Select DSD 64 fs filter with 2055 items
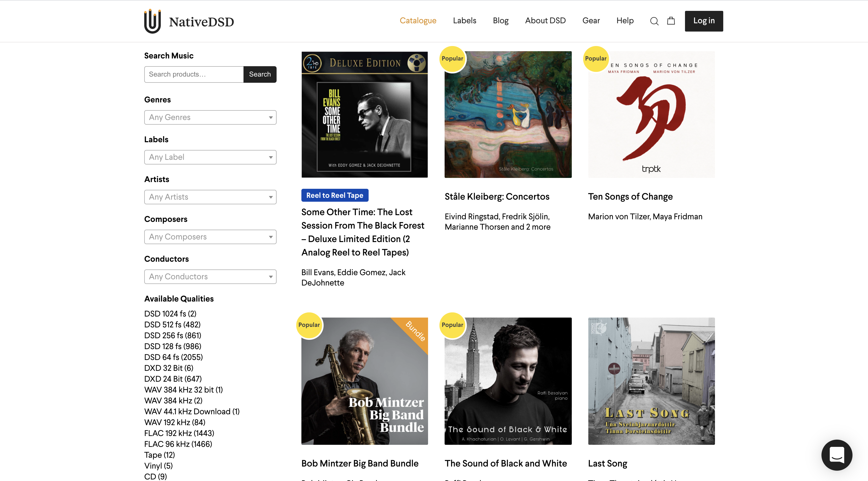This screenshot has height=481, width=868. (x=173, y=357)
